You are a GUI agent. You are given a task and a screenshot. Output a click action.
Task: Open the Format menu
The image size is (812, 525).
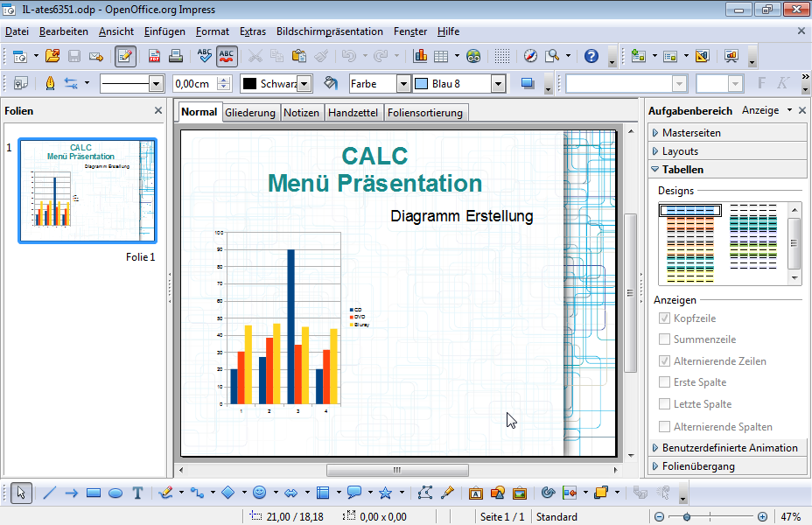(x=213, y=31)
